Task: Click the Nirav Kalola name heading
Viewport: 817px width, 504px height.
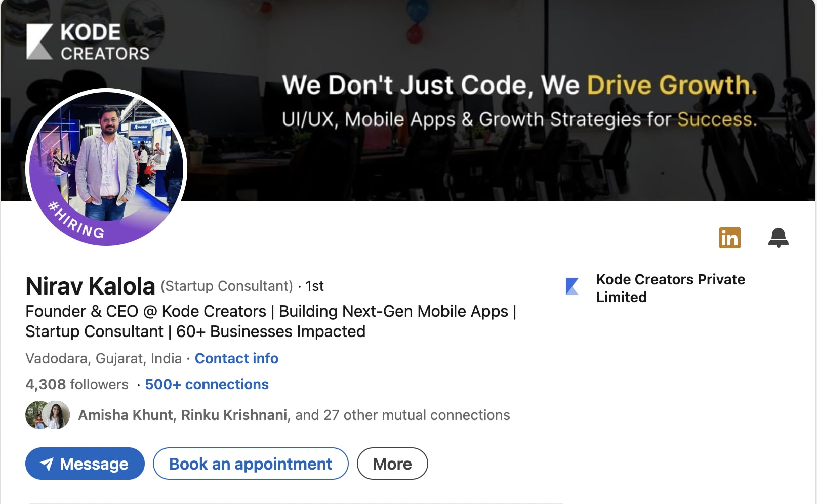Action: [90, 286]
